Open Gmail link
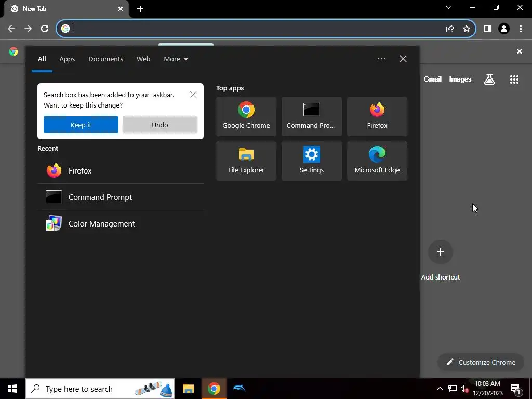This screenshot has height=399, width=532. 432,79
